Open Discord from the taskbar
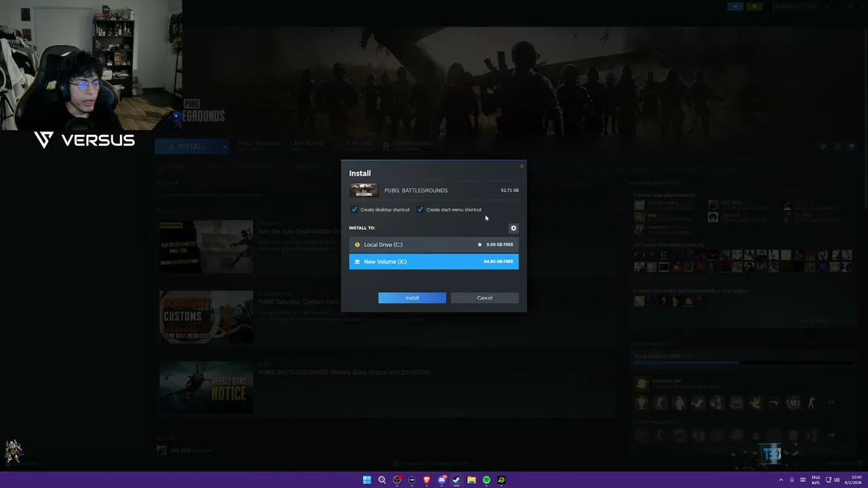 coord(441,480)
